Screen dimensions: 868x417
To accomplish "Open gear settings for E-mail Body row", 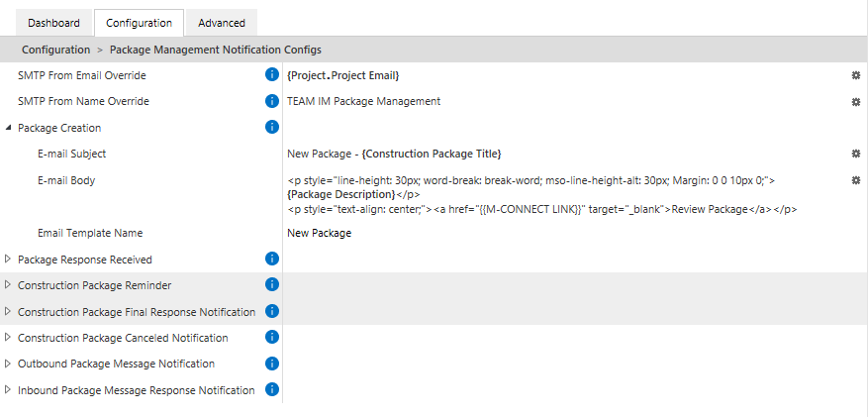I will tap(856, 180).
